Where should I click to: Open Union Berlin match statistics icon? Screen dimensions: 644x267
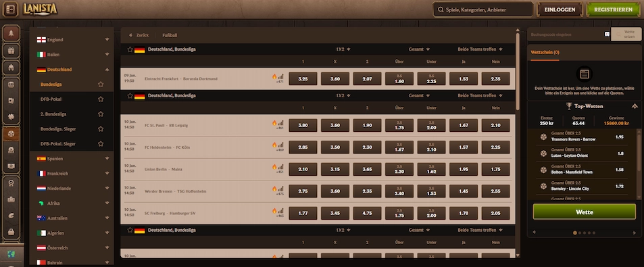click(x=281, y=167)
